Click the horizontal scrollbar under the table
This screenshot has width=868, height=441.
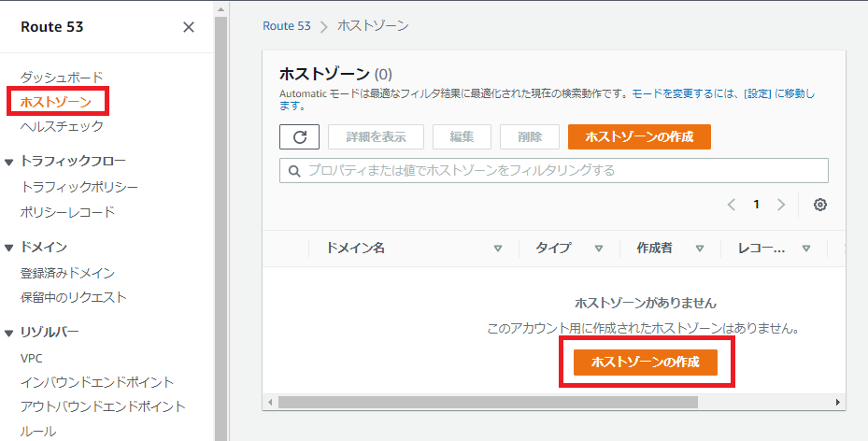click(486, 402)
